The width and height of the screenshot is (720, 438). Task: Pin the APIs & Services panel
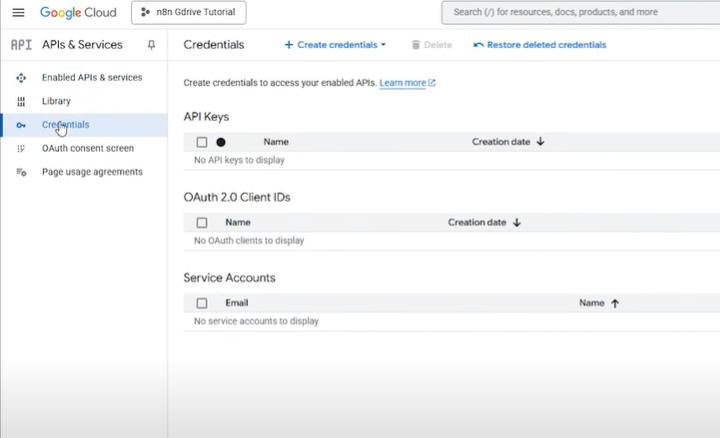click(x=151, y=45)
